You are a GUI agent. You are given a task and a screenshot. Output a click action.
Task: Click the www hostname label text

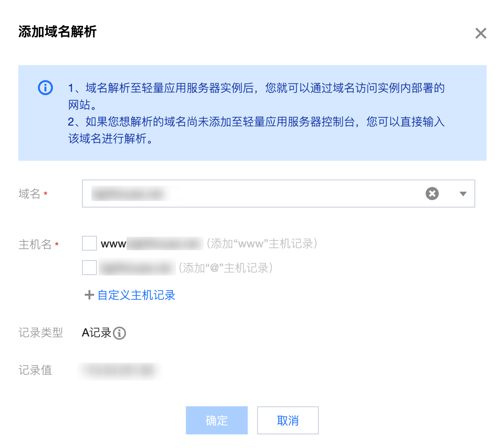pyautogui.click(x=113, y=244)
